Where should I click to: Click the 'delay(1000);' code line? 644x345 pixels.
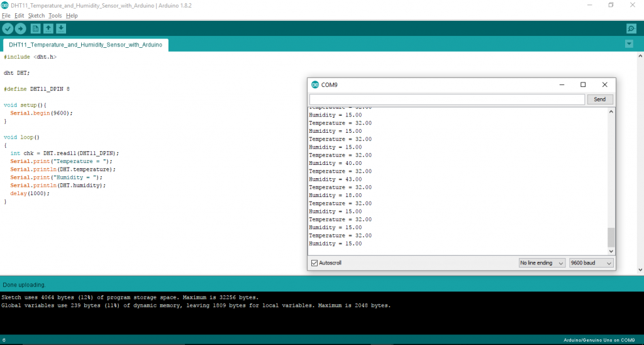coord(30,194)
